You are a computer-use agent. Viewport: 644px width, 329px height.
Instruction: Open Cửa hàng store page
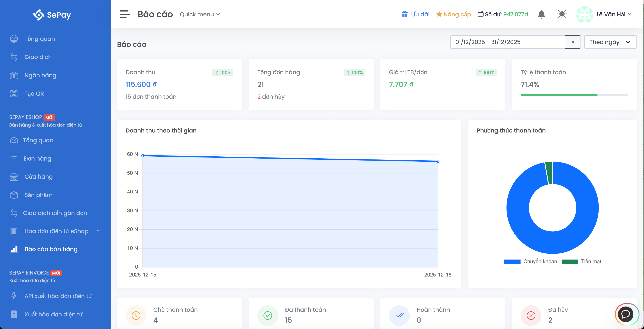[x=38, y=177]
